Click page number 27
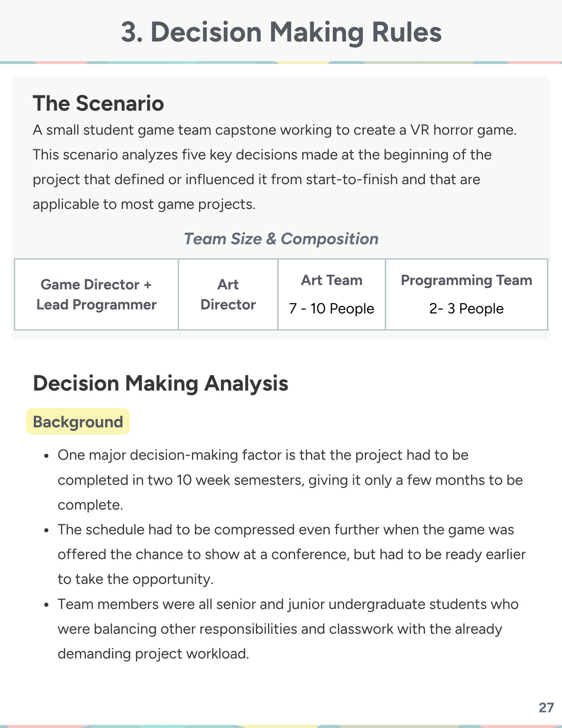Viewport: 562px width, 728px height. (x=546, y=708)
